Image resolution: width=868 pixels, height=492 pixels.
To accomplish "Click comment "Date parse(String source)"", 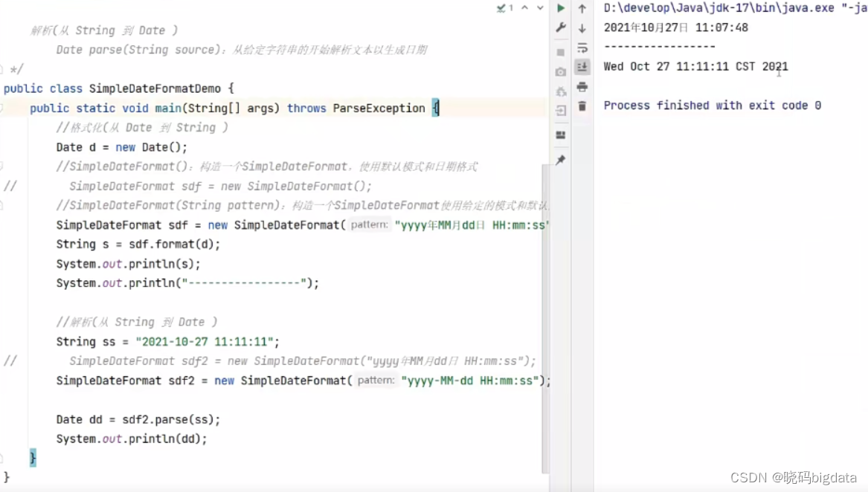I will click(138, 50).
